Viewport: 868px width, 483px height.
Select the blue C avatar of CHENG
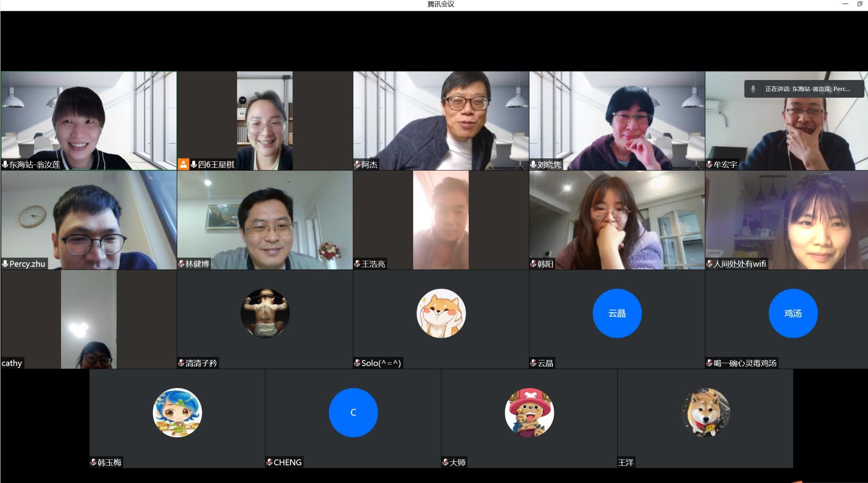353,412
